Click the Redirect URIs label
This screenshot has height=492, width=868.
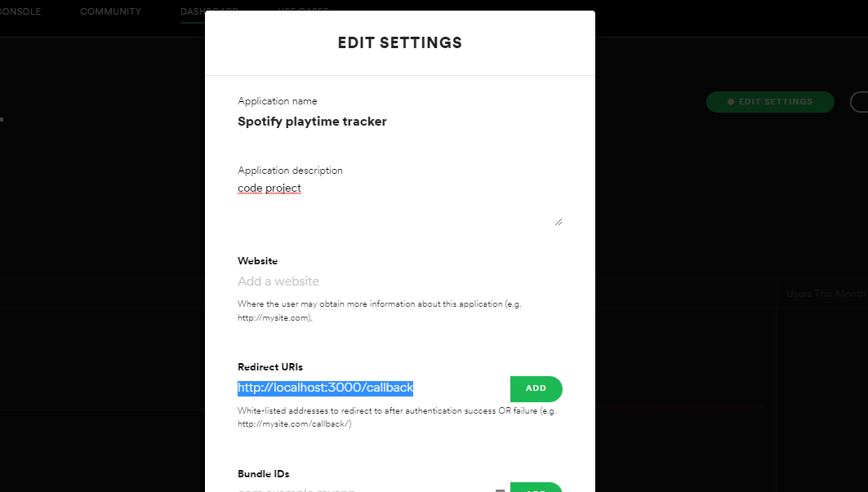(x=270, y=367)
